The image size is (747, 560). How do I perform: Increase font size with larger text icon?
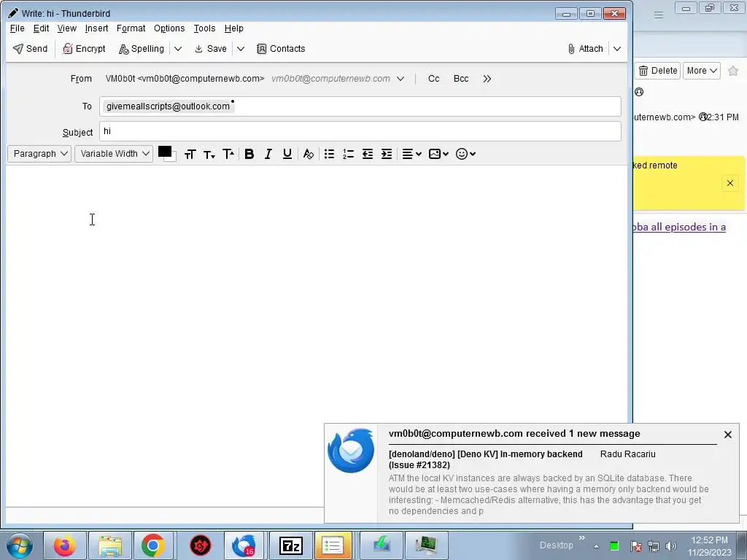tap(228, 154)
